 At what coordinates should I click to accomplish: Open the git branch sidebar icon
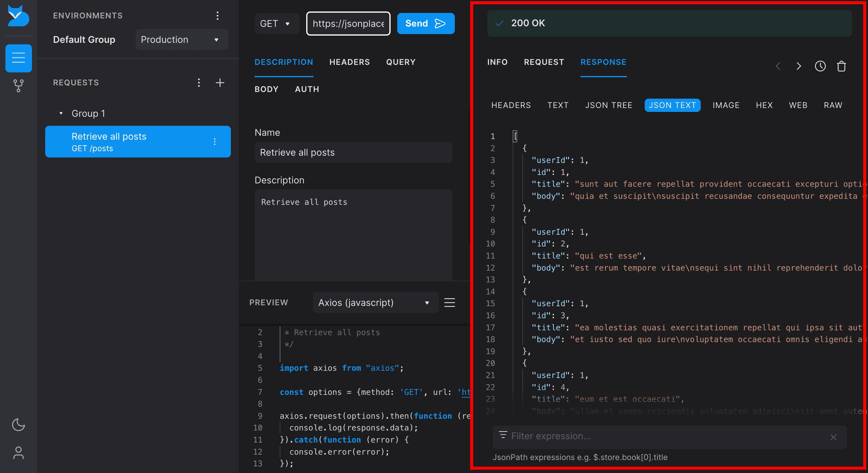18,86
